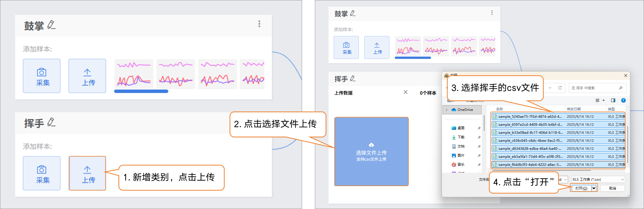The image size is (644, 209).
Task: Click the 选择文件上传 cloud upload area
Action: (x=371, y=152)
